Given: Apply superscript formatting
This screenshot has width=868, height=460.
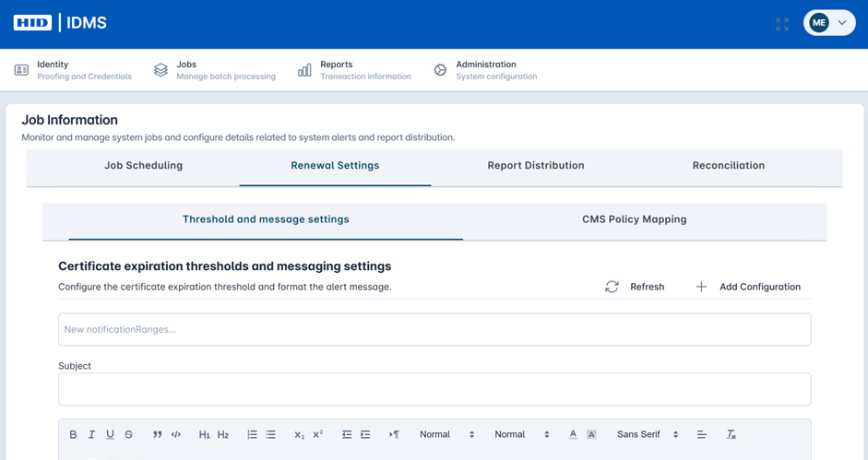Looking at the screenshot, I should [x=317, y=434].
